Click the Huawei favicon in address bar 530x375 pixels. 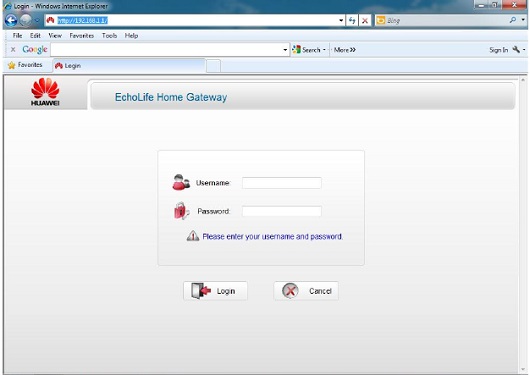[x=51, y=21]
